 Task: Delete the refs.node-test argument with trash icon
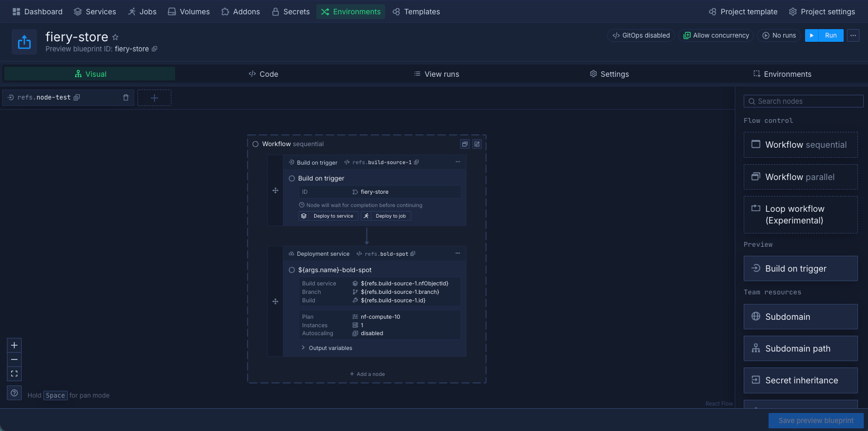click(x=126, y=97)
